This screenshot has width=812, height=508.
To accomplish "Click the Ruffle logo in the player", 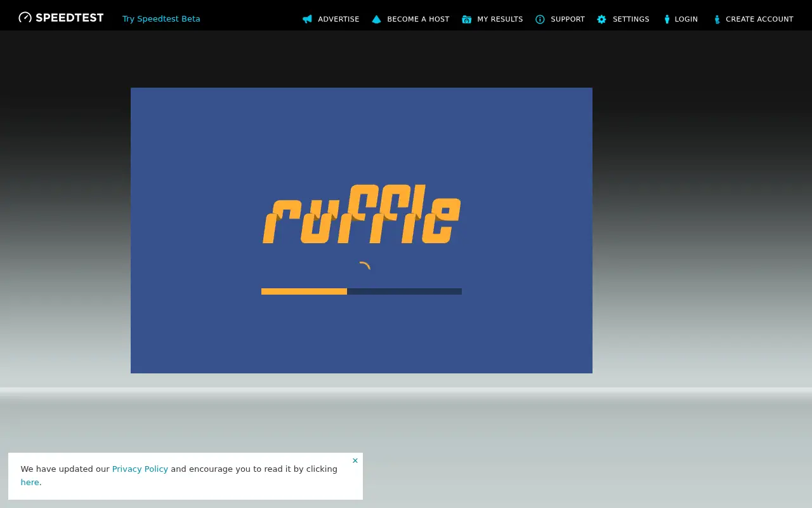I will coord(362,214).
